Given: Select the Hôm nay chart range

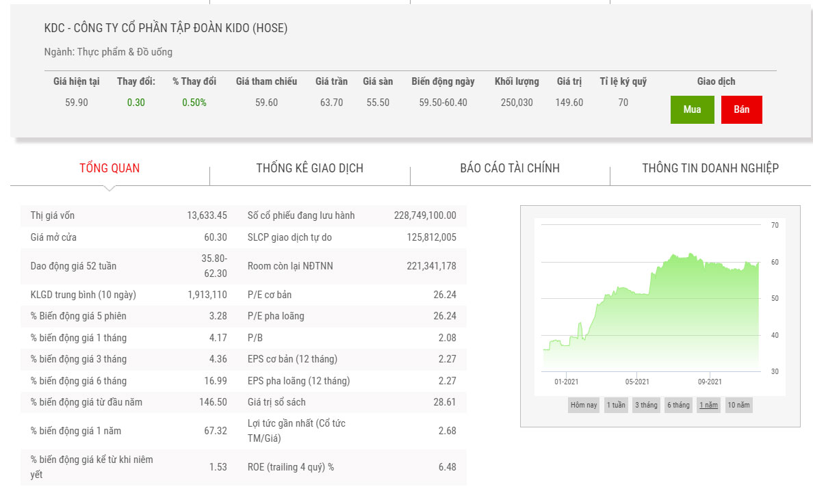Looking at the screenshot, I should tap(584, 405).
